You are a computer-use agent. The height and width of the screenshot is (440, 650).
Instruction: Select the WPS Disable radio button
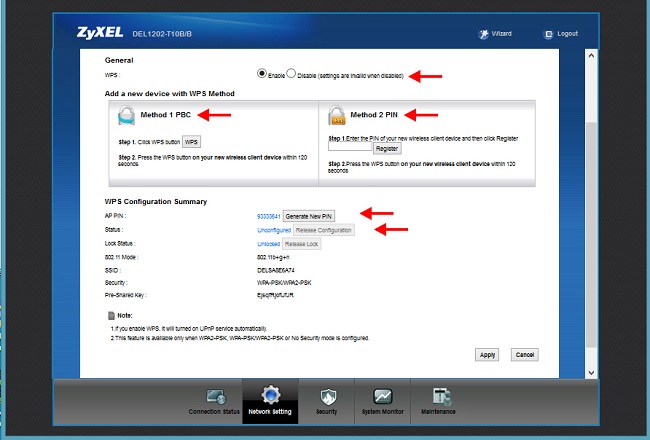click(x=291, y=73)
